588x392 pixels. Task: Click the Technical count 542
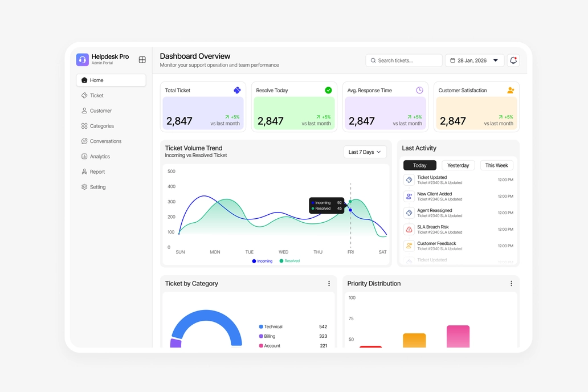click(323, 326)
